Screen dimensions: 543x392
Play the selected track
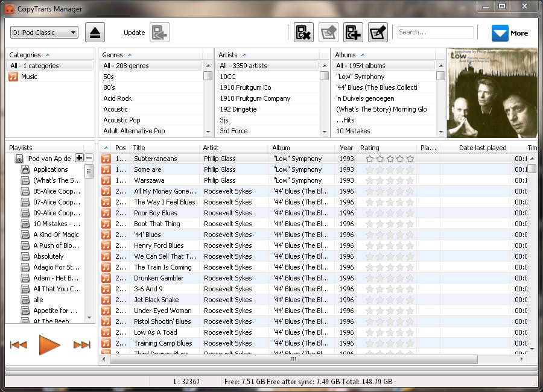pos(49,345)
